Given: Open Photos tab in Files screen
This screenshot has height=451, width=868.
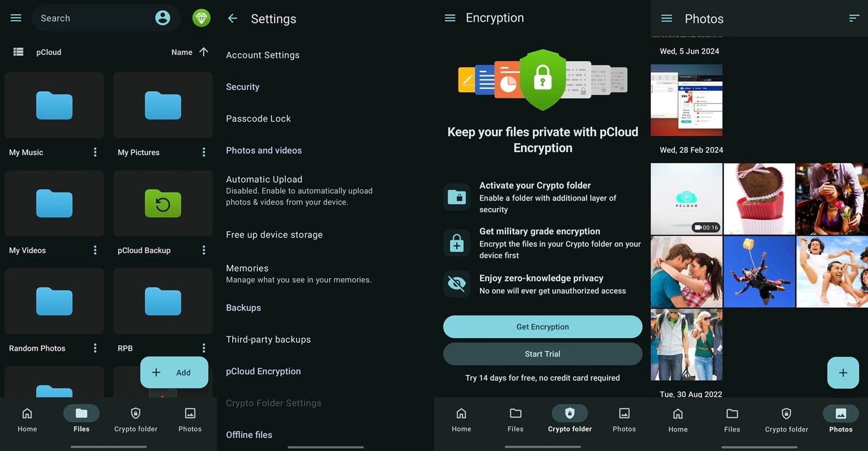Looking at the screenshot, I should (190, 420).
